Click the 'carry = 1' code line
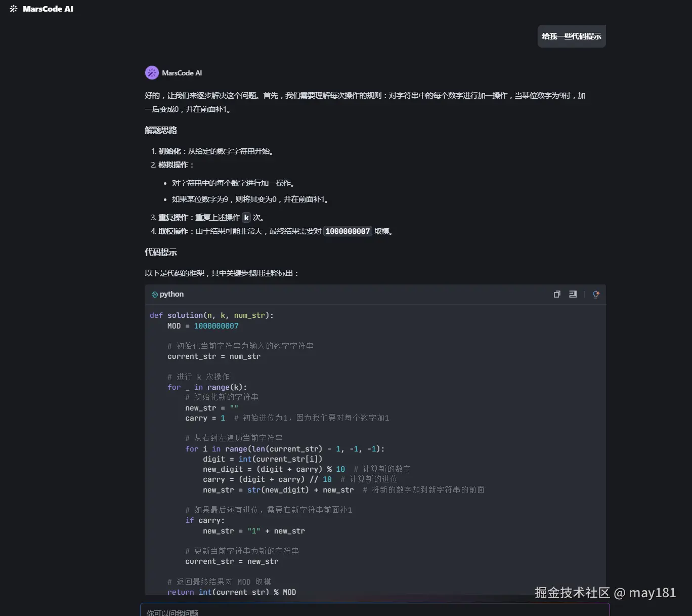 pos(205,418)
